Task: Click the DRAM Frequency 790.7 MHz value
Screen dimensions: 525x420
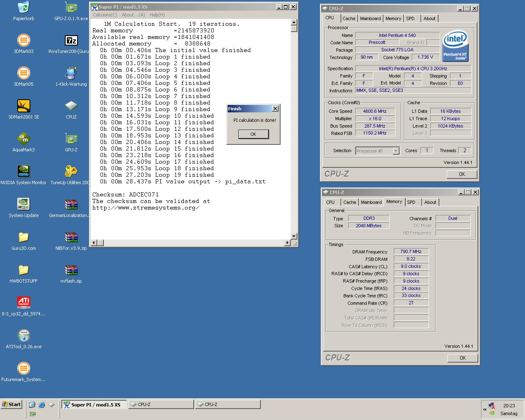Action: (411, 252)
